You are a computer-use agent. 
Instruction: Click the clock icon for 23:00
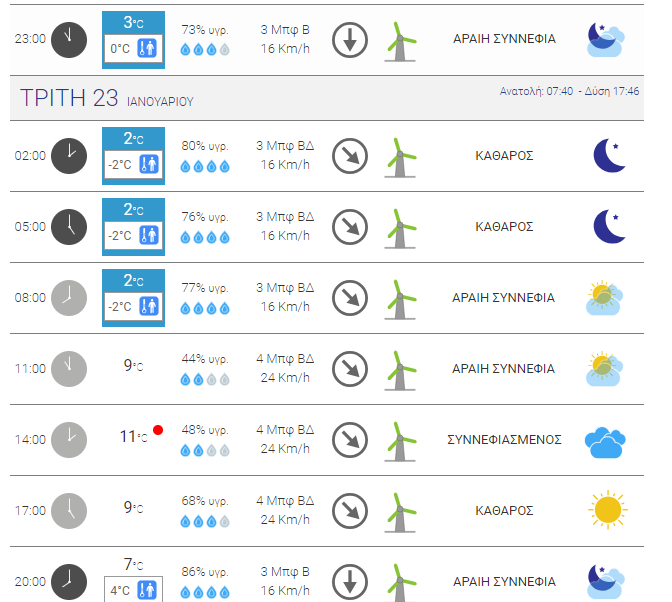pos(69,40)
